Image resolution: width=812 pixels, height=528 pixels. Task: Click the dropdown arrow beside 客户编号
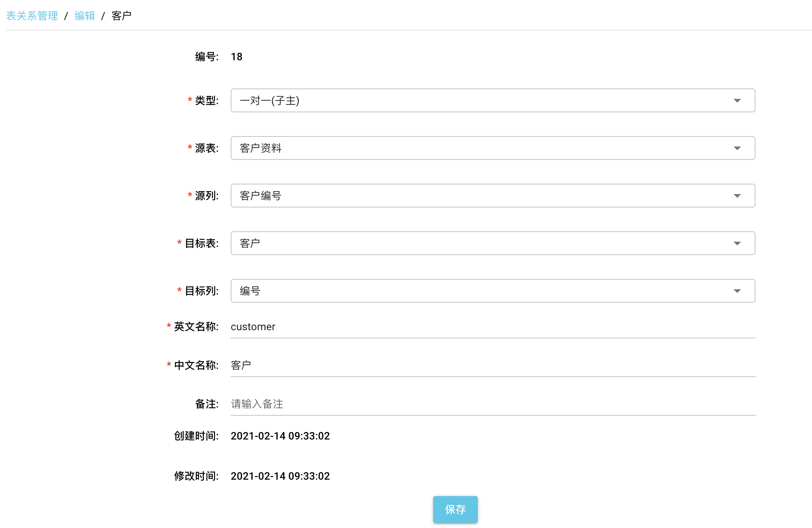pos(737,196)
